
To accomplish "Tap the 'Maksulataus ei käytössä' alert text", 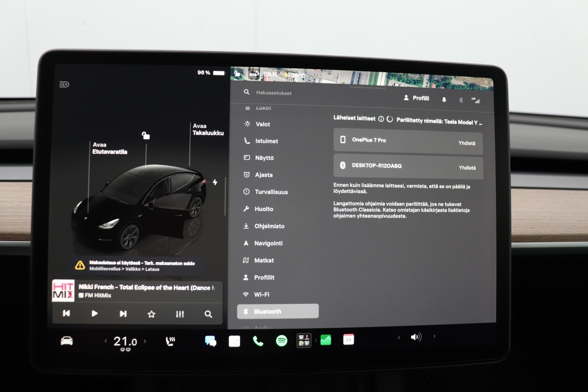I will point(142,263).
